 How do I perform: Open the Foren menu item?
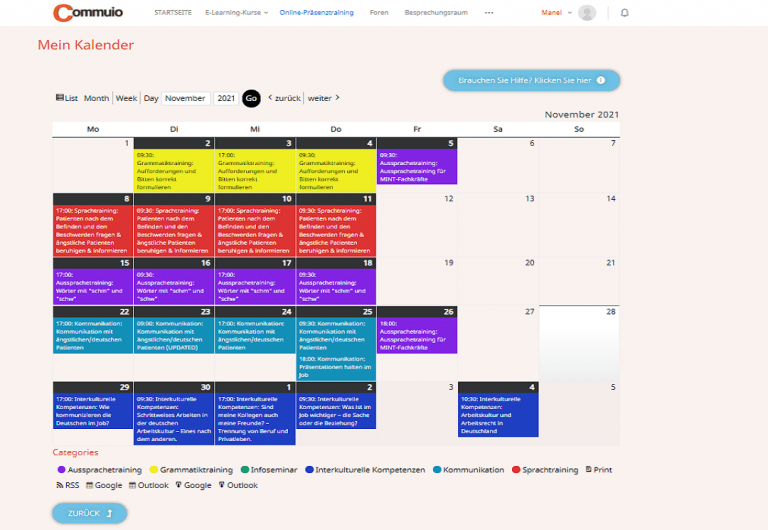pyautogui.click(x=379, y=13)
